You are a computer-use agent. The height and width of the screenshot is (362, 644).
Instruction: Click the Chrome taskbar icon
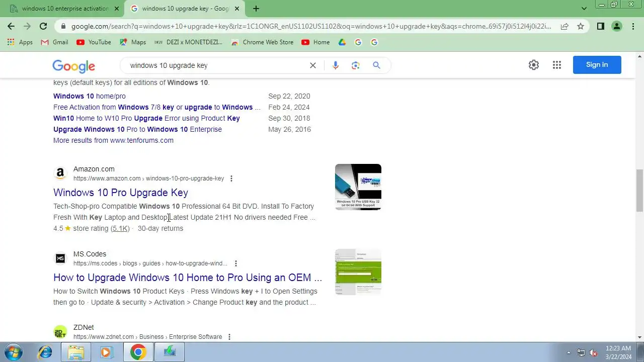pos(138,352)
